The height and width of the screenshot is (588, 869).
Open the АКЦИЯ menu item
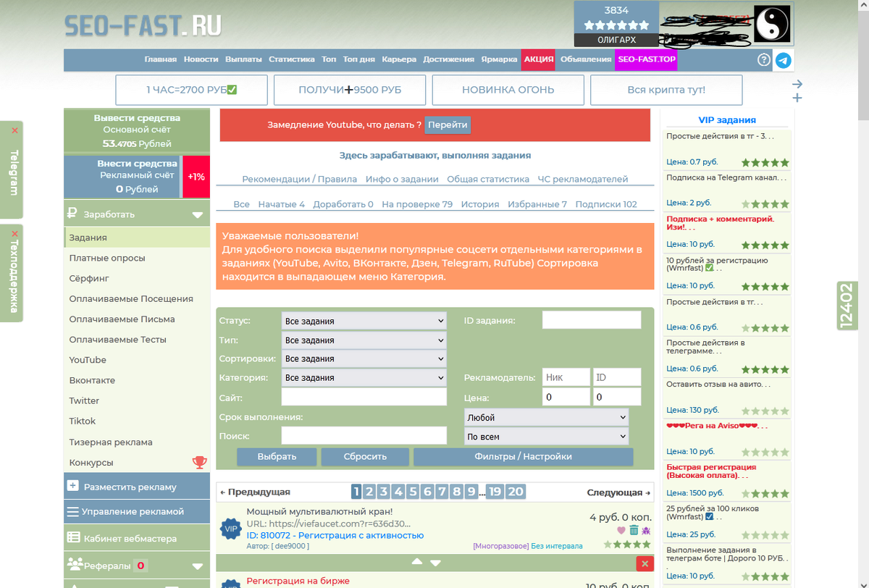[x=539, y=59]
